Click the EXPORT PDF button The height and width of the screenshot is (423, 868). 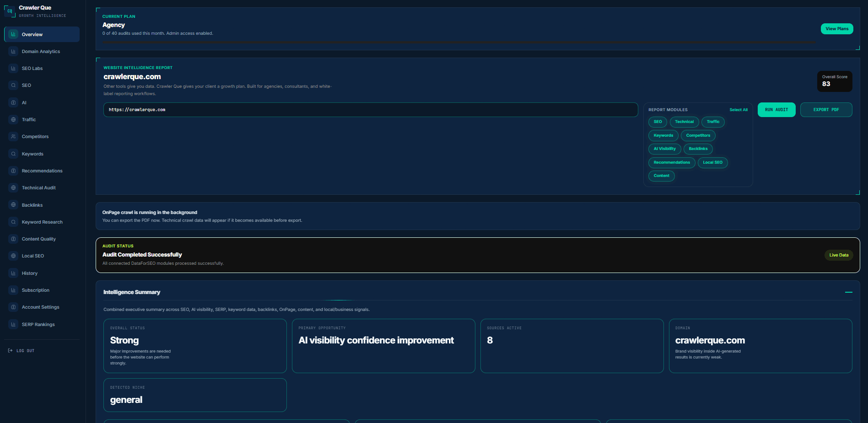pos(826,110)
